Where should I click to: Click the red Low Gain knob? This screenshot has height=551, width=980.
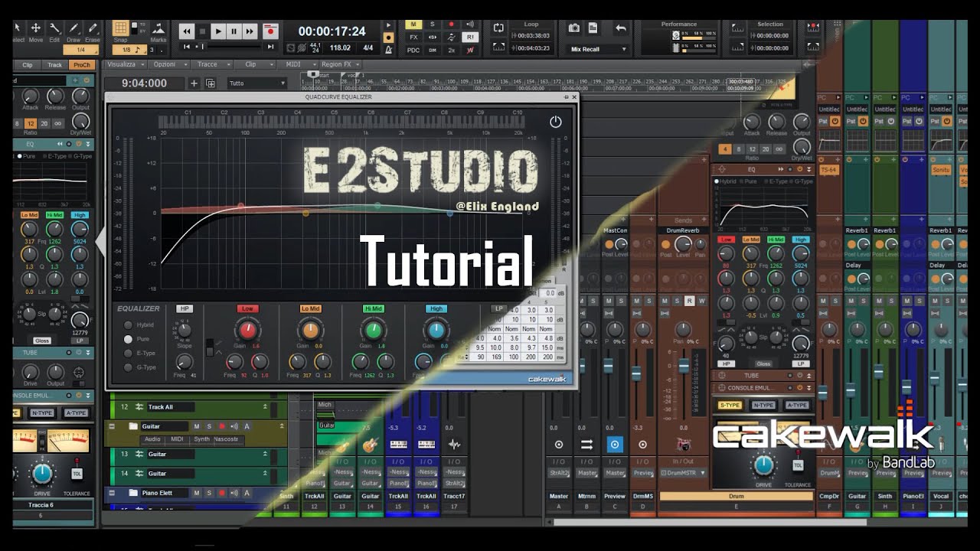(247, 330)
